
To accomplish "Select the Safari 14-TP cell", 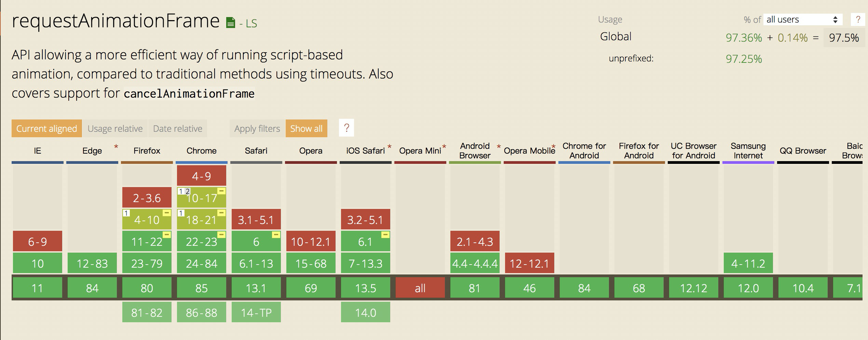I will tap(256, 312).
